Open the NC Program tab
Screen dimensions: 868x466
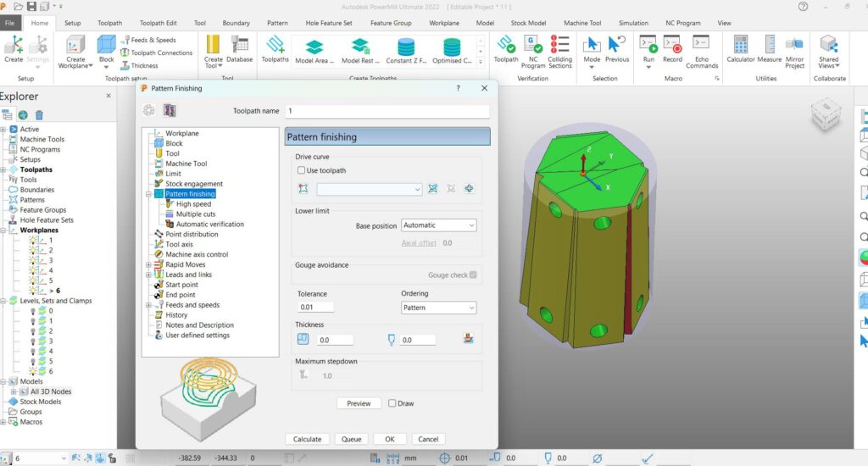(x=682, y=23)
